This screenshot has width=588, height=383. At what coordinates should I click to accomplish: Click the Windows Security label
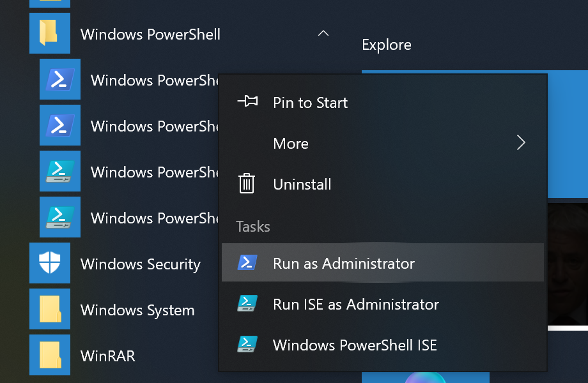[141, 264]
